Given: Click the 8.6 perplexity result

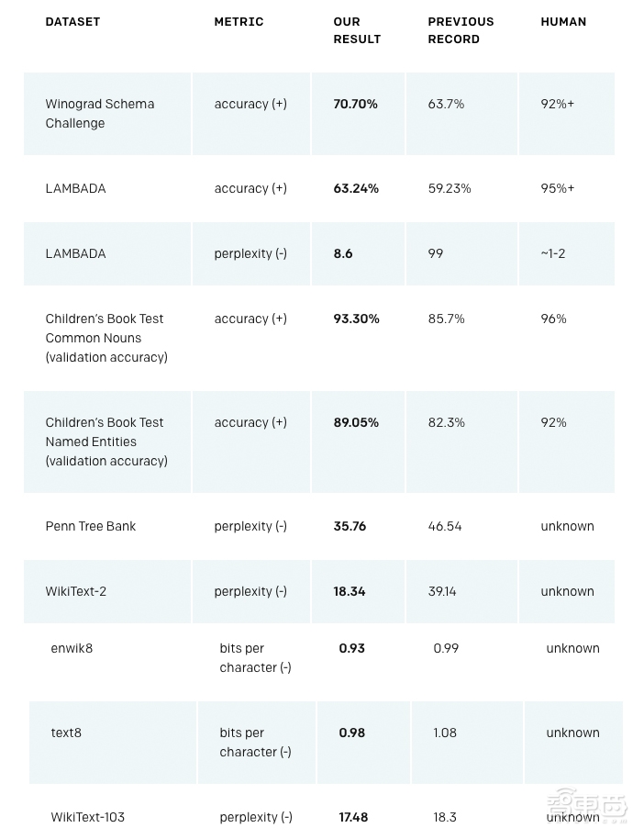Looking at the screenshot, I should [343, 253].
